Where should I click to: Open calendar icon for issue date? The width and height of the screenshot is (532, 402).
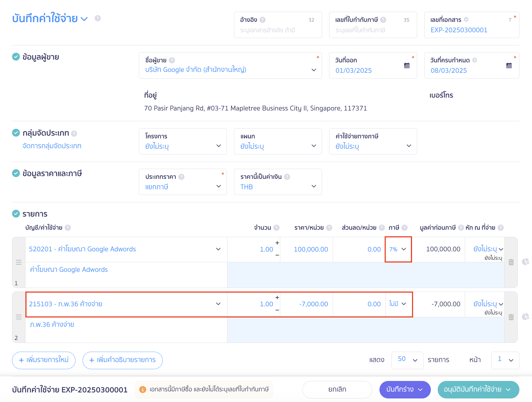(407, 65)
